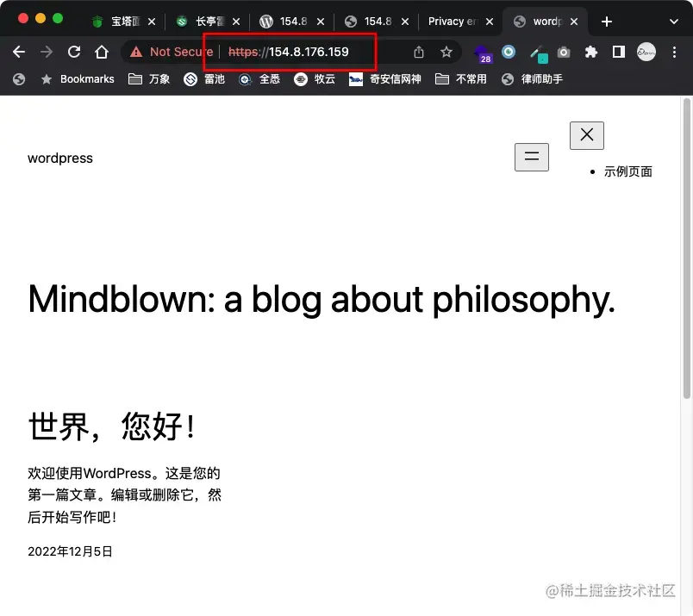Click the post date 2022年12月5日

point(71,551)
